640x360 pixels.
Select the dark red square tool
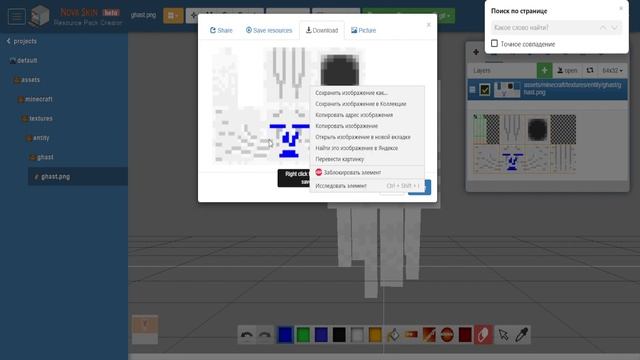(465, 335)
